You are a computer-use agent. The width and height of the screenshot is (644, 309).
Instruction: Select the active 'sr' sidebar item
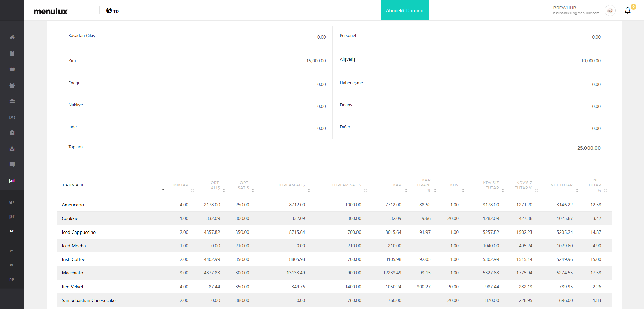click(x=12, y=231)
